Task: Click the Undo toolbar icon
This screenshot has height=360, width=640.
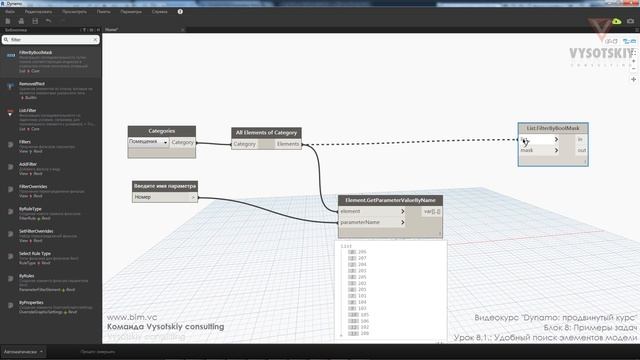Action: point(49,21)
